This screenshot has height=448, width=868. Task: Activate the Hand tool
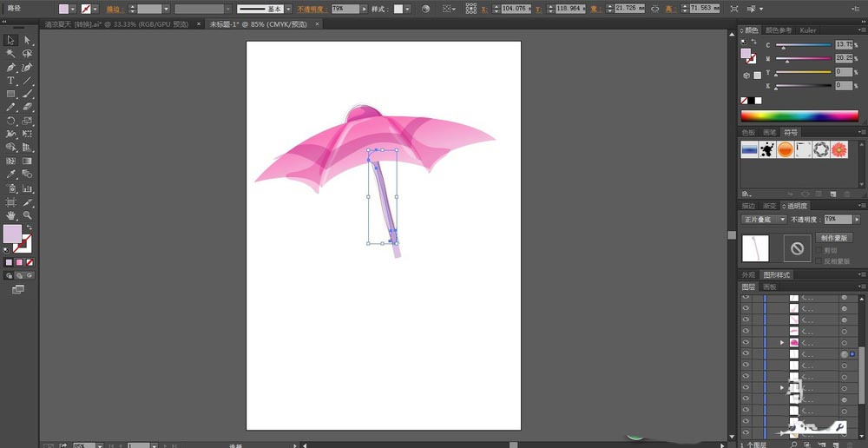[10, 214]
